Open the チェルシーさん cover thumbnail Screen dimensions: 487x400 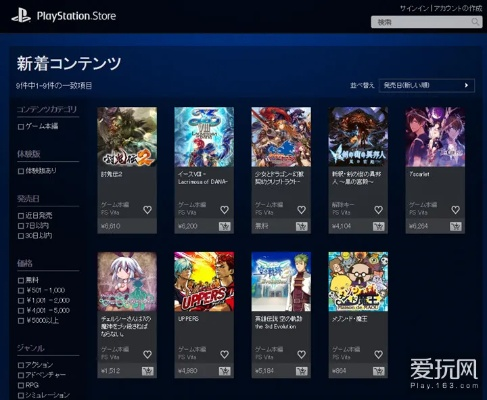(127, 281)
